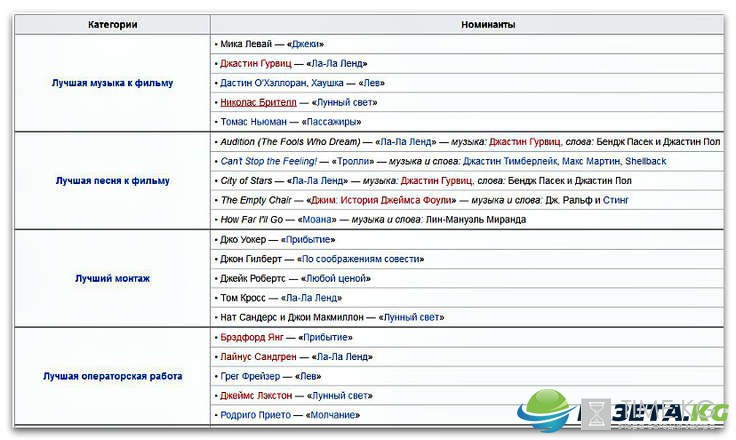Click the red 'Джеймс Лэкстон' link
The width and height of the screenshot is (736, 440).
pos(256,396)
